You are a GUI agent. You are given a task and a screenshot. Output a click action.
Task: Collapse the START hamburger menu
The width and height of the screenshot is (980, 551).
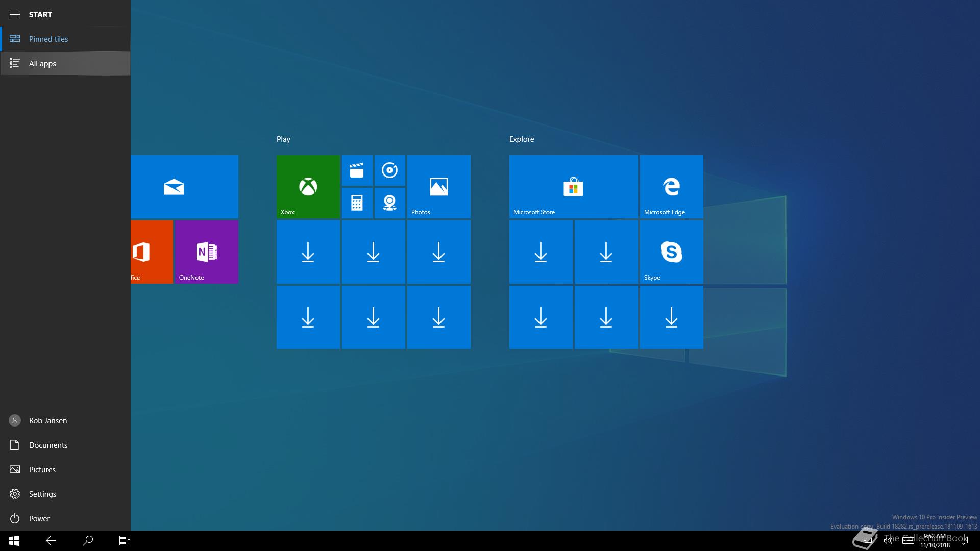point(15,14)
